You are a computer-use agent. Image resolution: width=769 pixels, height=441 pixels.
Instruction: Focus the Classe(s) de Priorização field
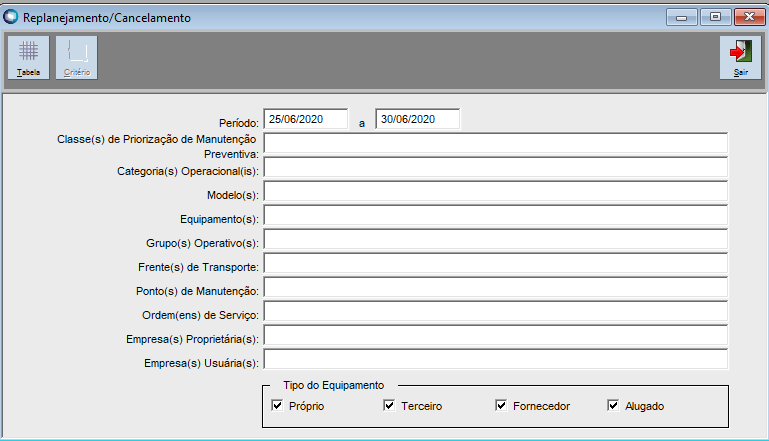[x=495, y=143]
